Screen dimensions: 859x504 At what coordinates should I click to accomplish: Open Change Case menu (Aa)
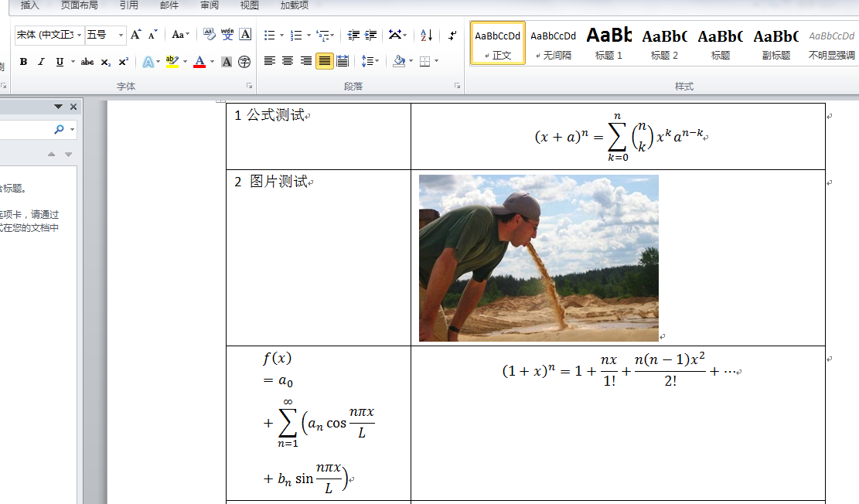pos(180,35)
